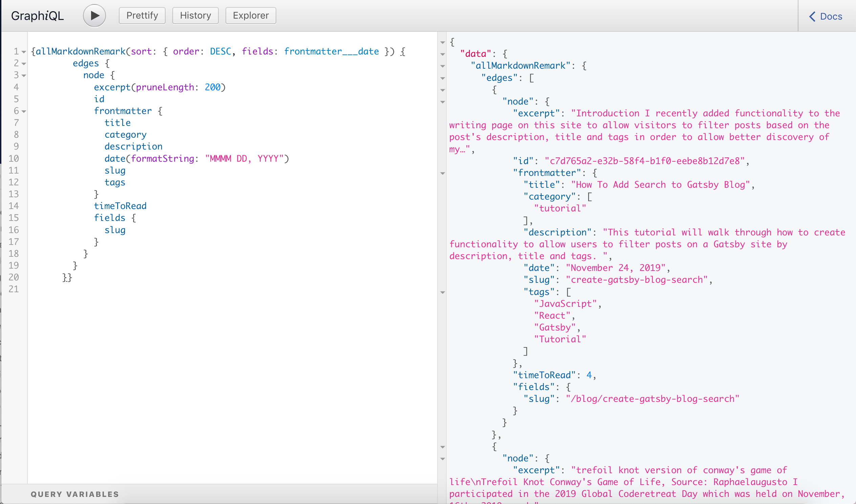Prettify the current query
The height and width of the screenshot is (504, 856).
(142, 15)
